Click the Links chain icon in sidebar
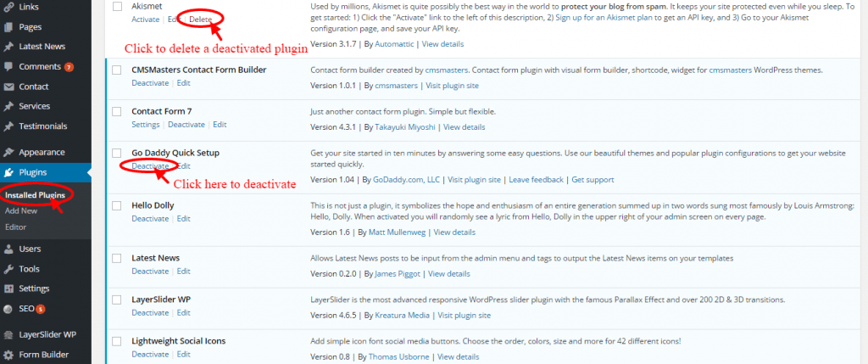The image size is (868, 364). click(8, 7)
